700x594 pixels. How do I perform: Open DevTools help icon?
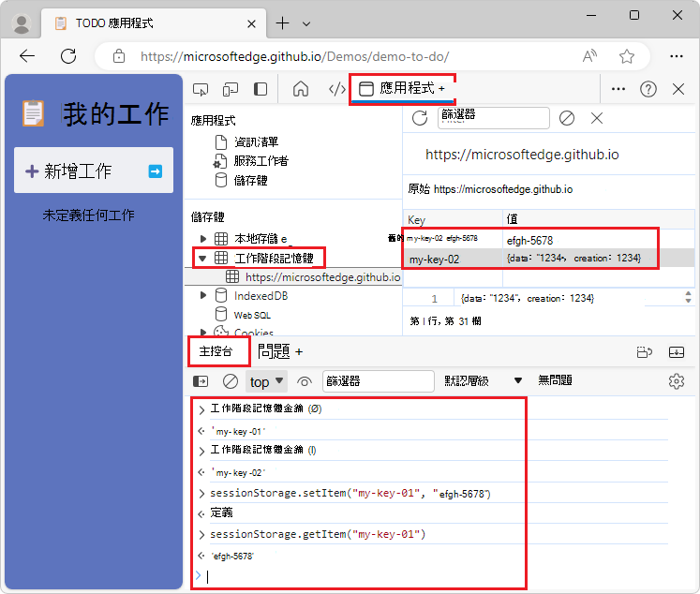pyautogui.click(x=648, y=89)
